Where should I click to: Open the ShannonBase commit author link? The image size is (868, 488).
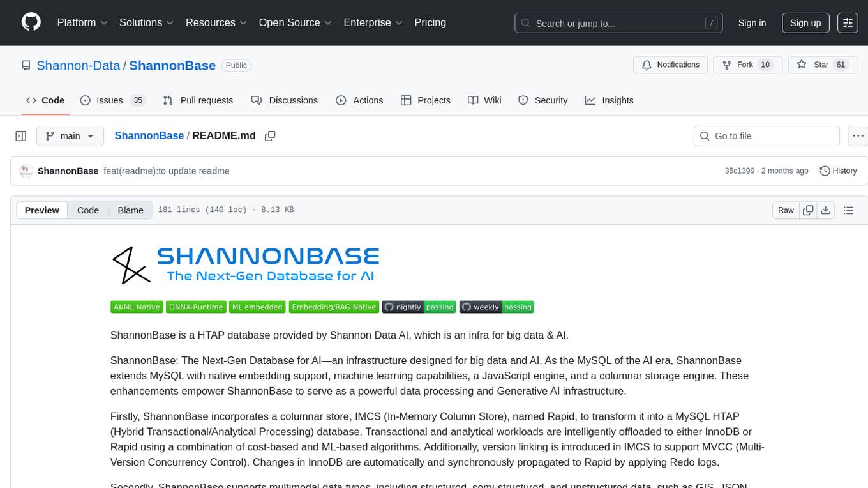coord(68,171)
